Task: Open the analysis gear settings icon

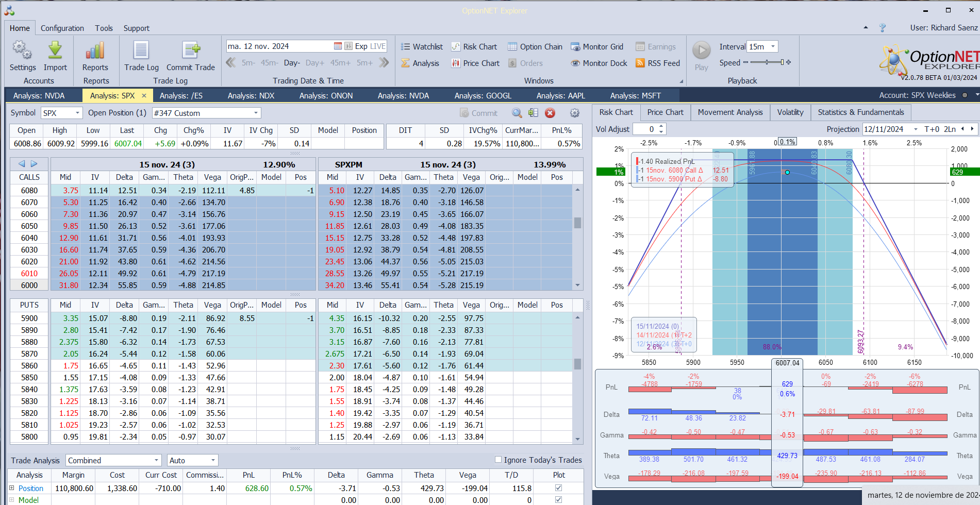Action: point(575,113)
